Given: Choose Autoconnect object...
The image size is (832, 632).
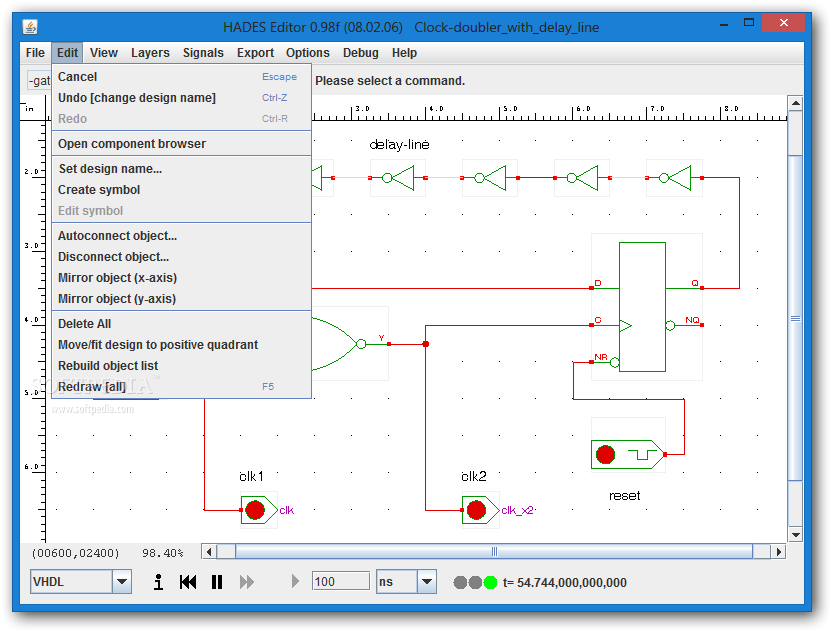Looking at the screenshot, I should (181, 236).
